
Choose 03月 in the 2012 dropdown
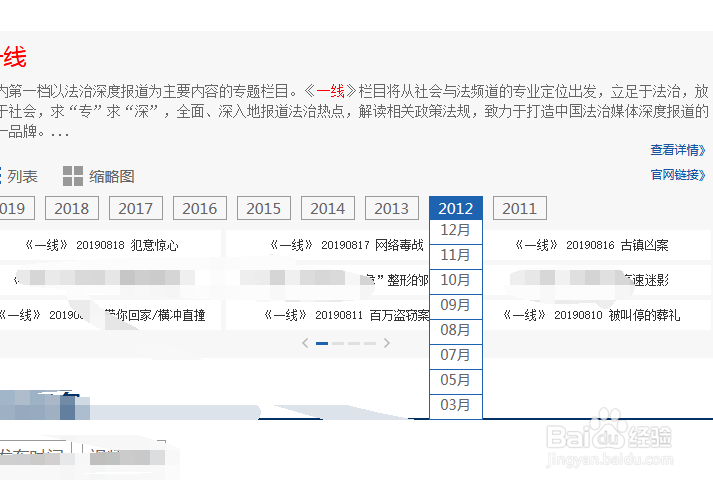(x=456, y=405)
